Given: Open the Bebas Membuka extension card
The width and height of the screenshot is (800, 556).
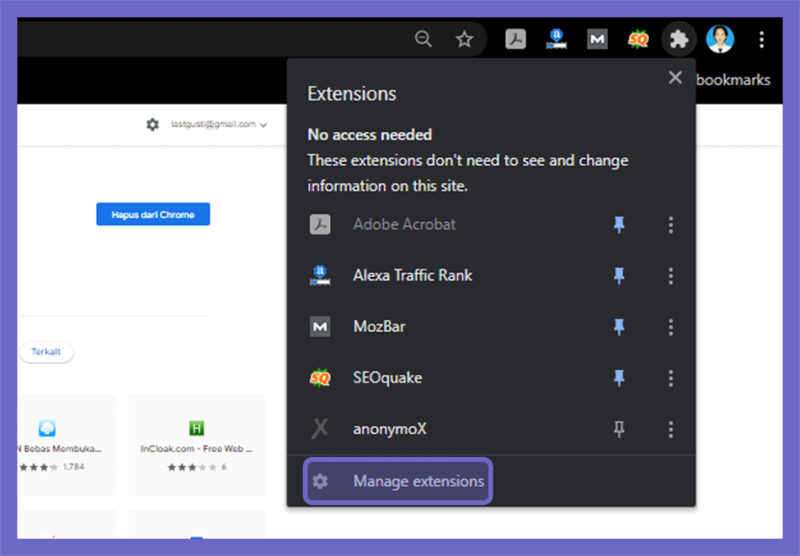Looking at the screenshot, I should point(66,445).
